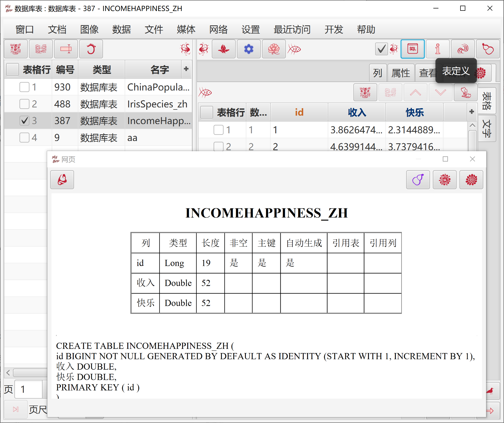Click the red mask icon in left toolbar
This screenshot has width=504, height=423.
pyautogui.click(x=16, y=49)
